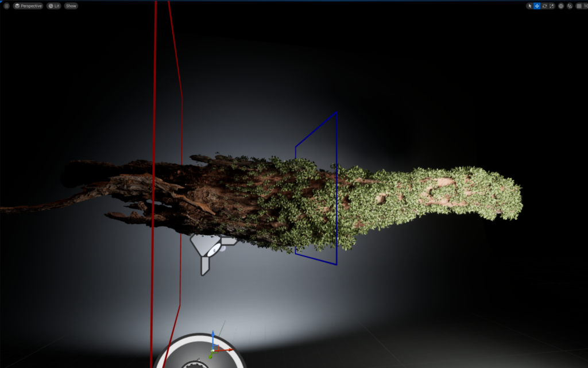The width and height of the screenshot is (588, 368).
Task: Change the grid snap size value
Action: [x=585, y=6]
